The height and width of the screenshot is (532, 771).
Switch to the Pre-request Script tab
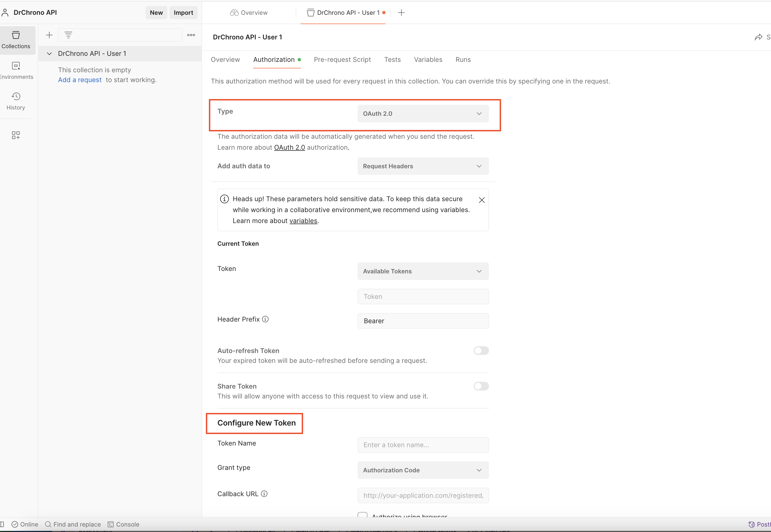pos(342,60)
